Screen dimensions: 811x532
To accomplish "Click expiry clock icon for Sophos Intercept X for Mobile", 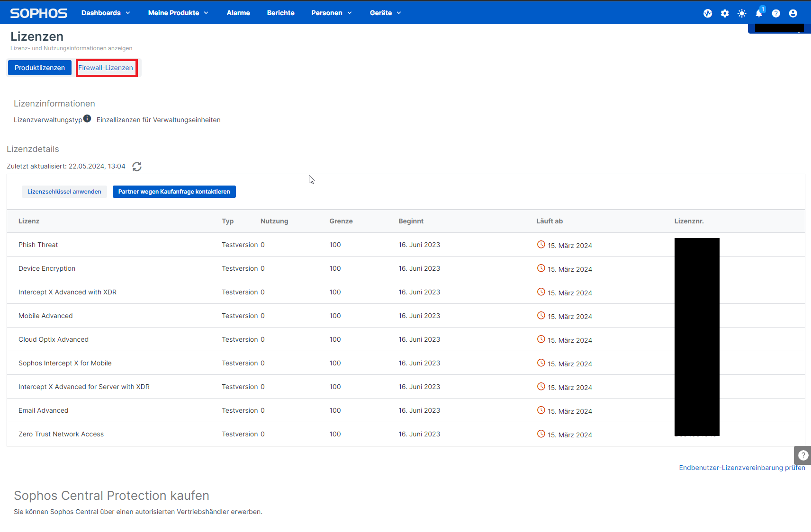I will pyautogui.click(x=541, y=363).
